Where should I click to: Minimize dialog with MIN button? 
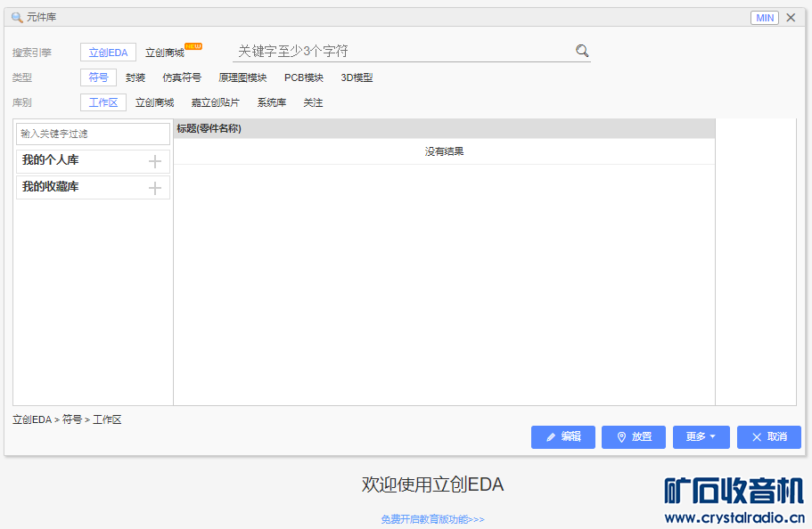[765, 18]
